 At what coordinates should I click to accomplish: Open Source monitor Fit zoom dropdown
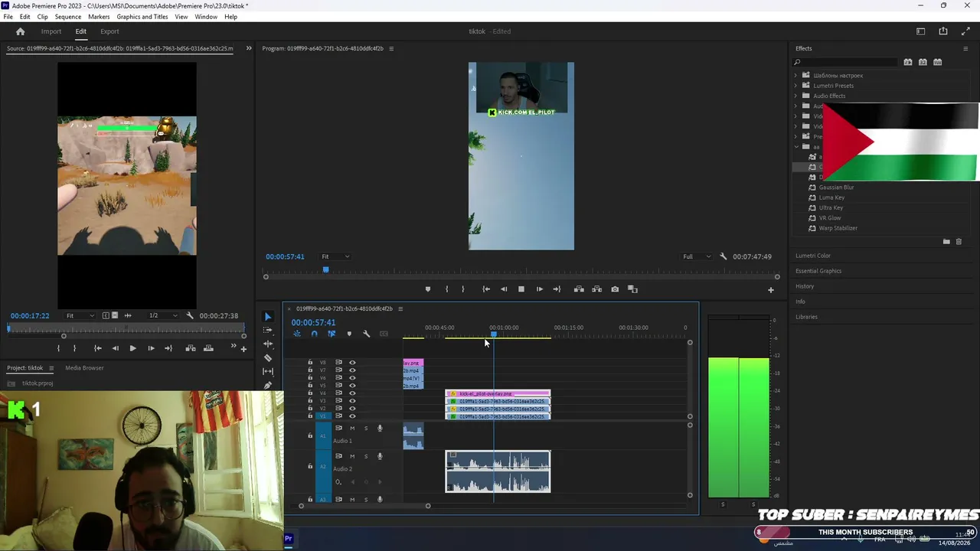80,315
